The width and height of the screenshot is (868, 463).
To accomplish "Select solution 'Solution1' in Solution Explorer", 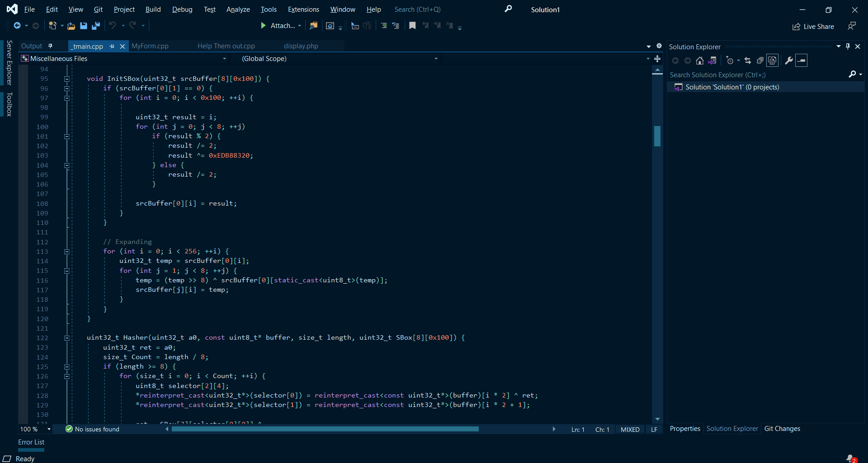I will [x=731, y=87].
